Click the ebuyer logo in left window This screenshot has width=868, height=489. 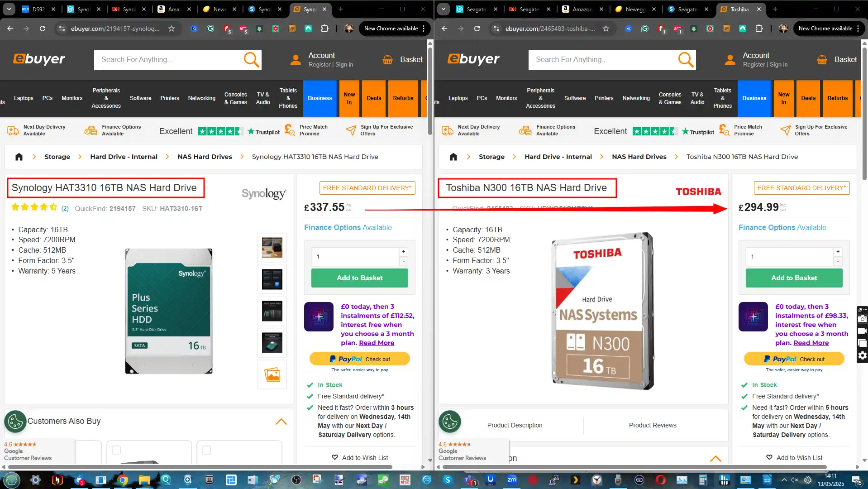(39, 59)
